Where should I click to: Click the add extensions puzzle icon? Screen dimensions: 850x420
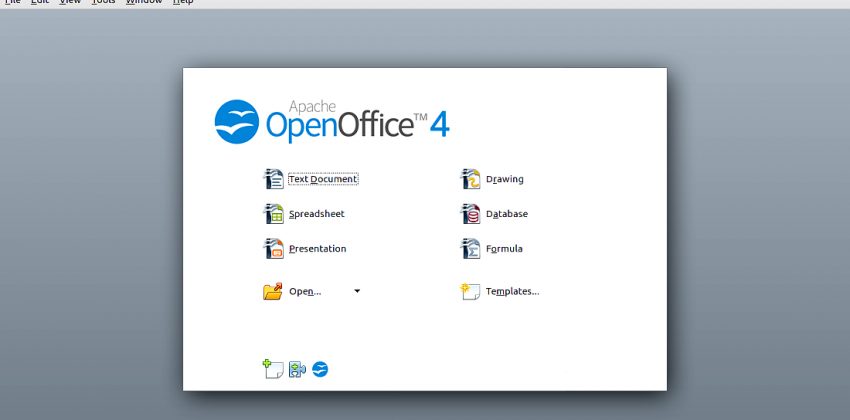297,370
